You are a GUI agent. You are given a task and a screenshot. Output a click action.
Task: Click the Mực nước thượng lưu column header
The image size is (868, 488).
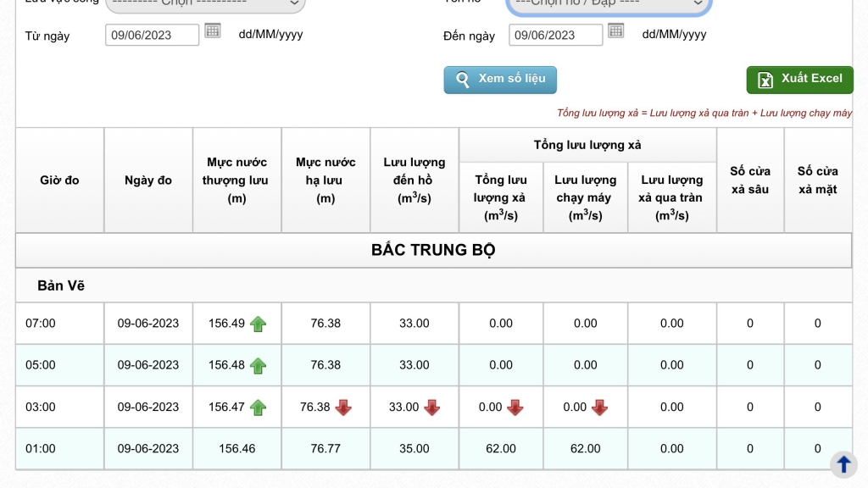click(x=236, y=180)
